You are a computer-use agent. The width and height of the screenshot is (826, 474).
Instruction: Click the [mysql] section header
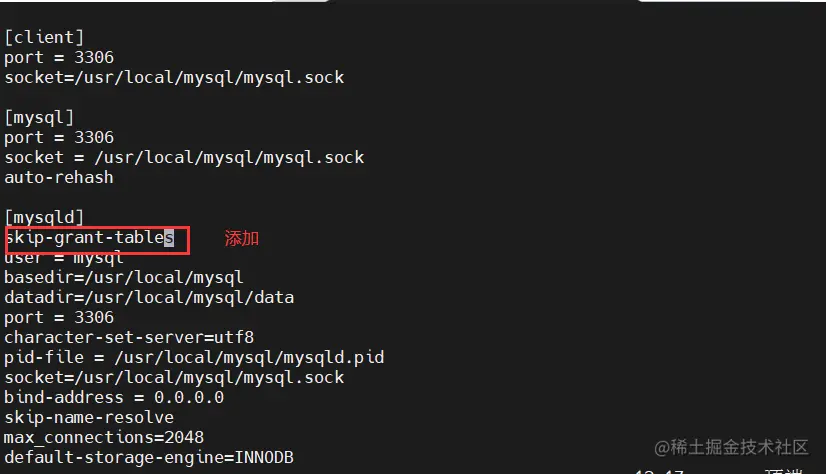click(x=34, y=118)
